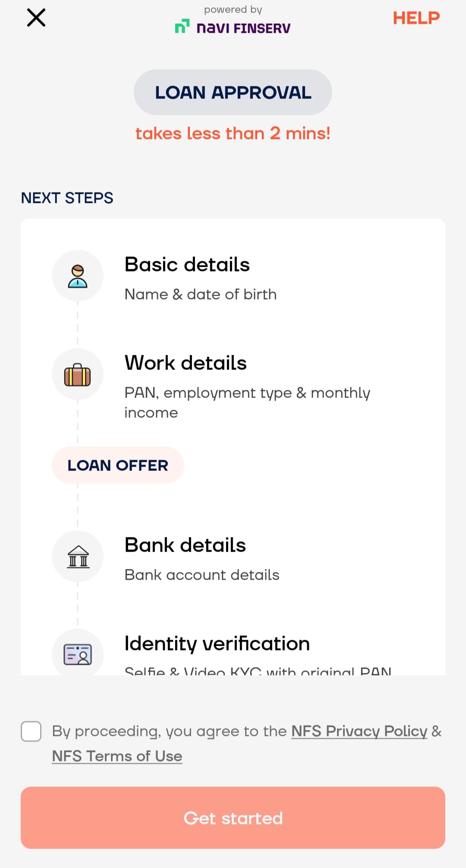466x868 pixels.
Task: Open the NFS Privacy Policy link
Action: [x=359, y=731]
